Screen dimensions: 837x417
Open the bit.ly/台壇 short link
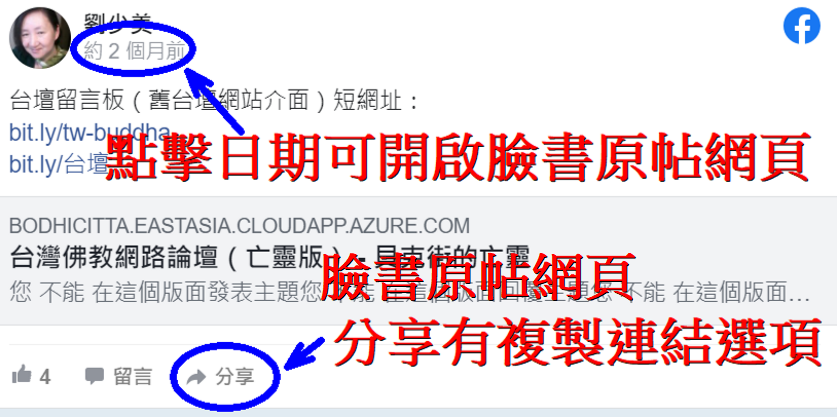pos(59,165)
